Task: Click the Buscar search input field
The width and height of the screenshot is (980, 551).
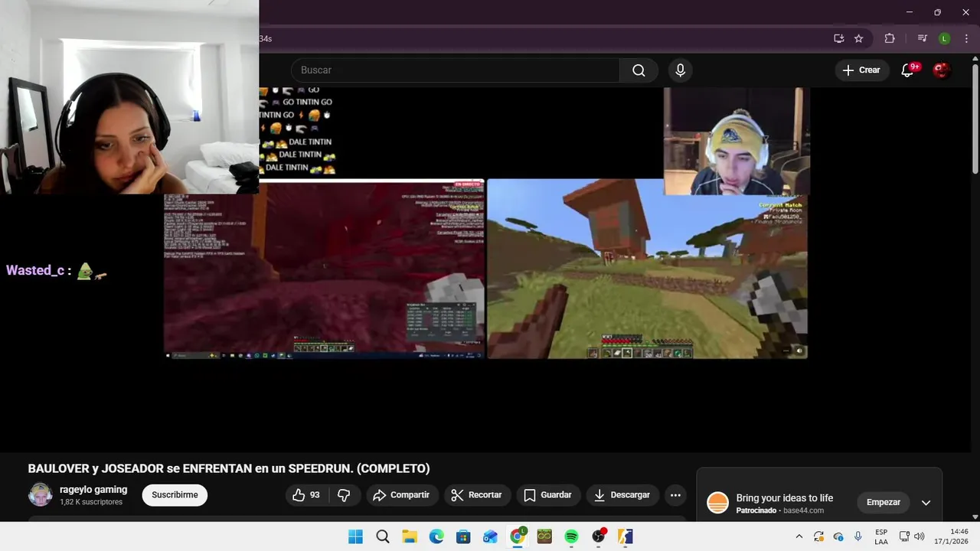Action: (455, 70)
